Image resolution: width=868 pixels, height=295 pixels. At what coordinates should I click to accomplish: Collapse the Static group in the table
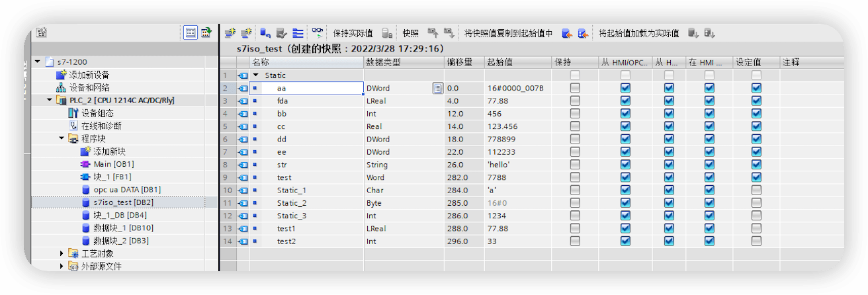(x=256, y=75)
